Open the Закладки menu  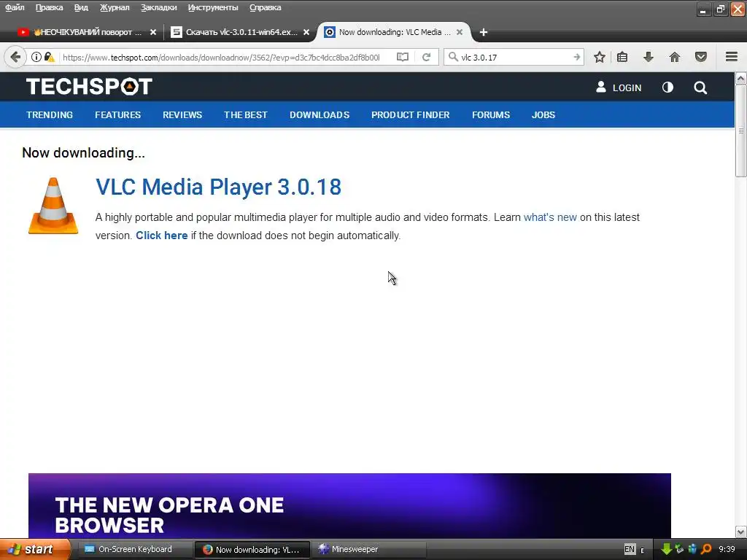click(x=158, y=7)
